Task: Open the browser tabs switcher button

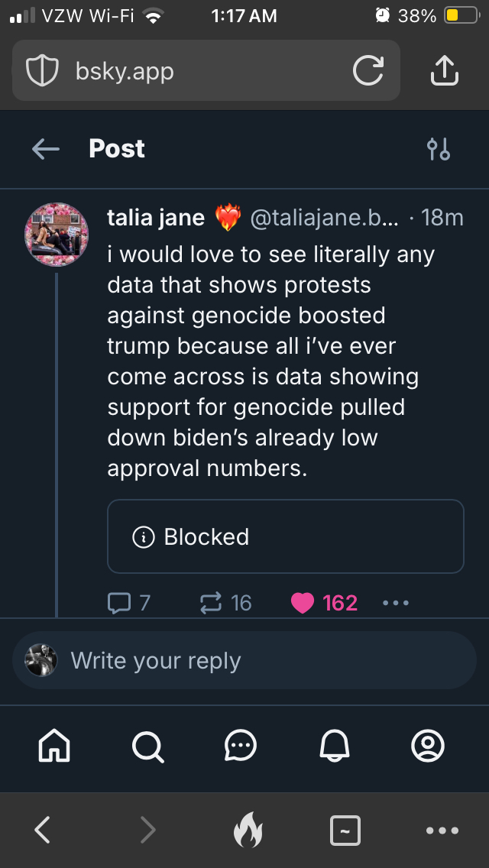Action: 345,830
